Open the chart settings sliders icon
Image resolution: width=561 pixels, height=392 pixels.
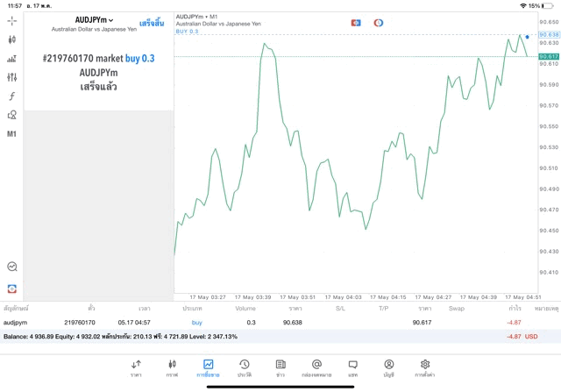pyautogui.click(x=11, y=77)
